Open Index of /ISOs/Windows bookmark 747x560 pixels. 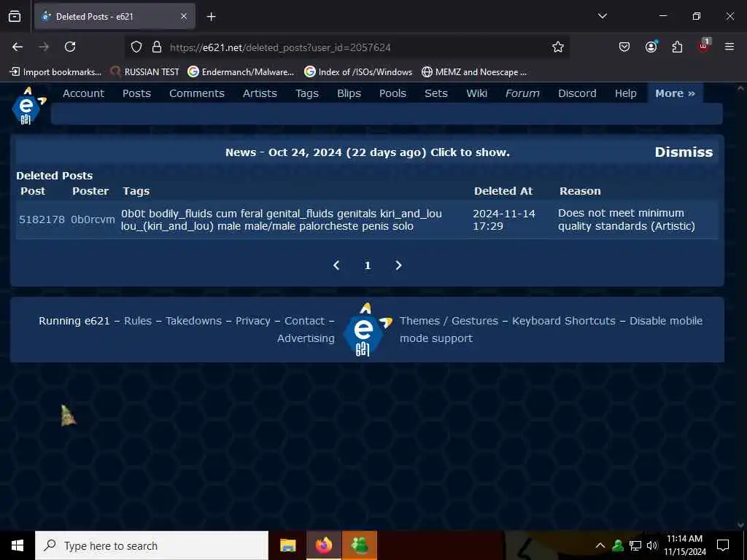[358, 72]
